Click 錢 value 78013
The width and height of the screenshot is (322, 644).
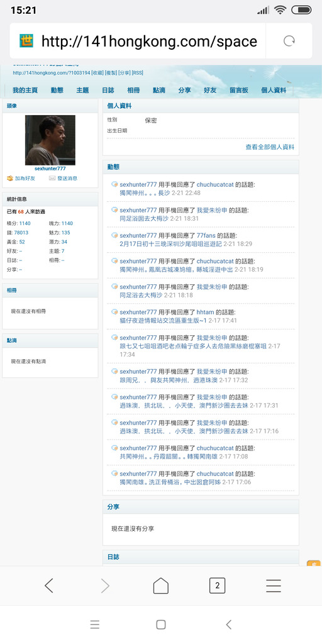coord(21,233)
